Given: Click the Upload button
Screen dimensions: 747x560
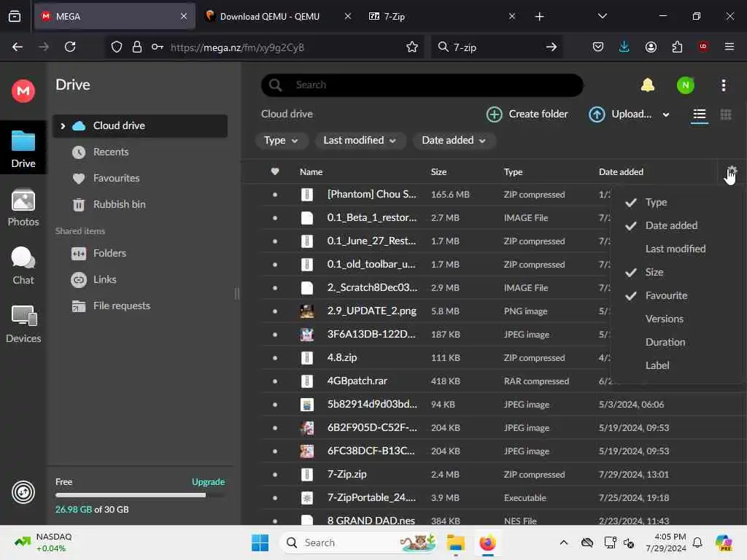Looking at the screenshot, I should [x=620, y=114].
